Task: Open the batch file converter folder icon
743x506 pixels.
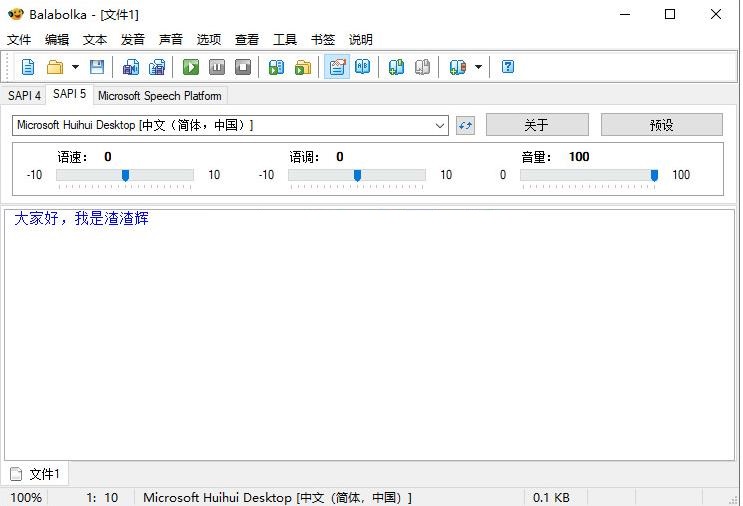Action: [x=303, y=67]
